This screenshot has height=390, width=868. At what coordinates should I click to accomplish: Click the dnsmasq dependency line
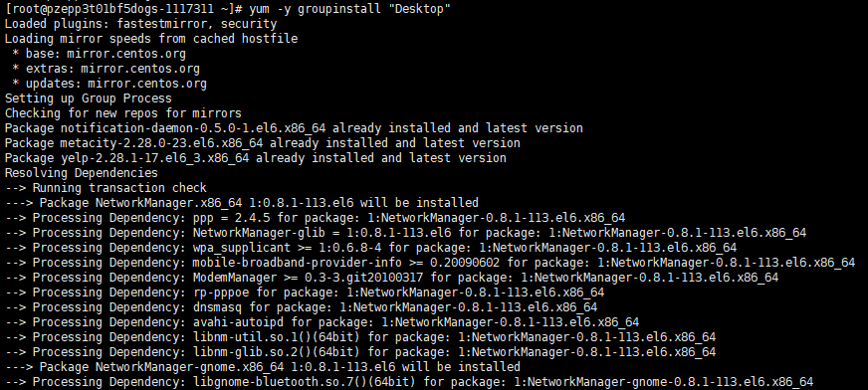302,307
